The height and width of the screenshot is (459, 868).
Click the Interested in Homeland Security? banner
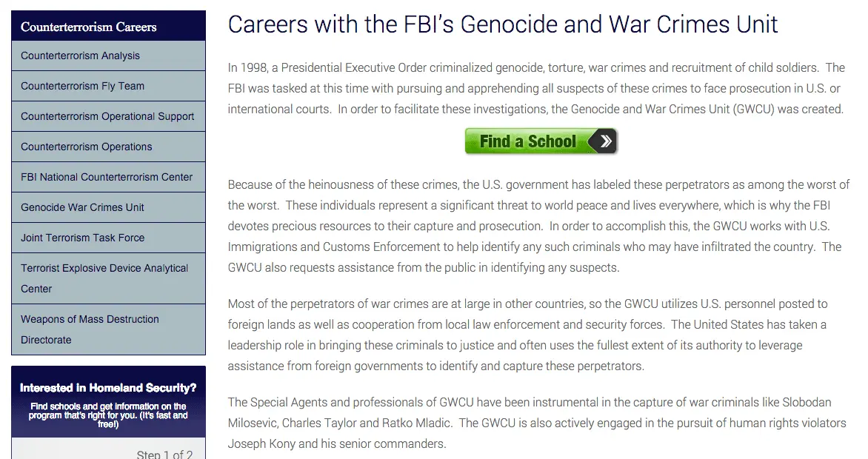pyautogui.click(x=108, y=388)
